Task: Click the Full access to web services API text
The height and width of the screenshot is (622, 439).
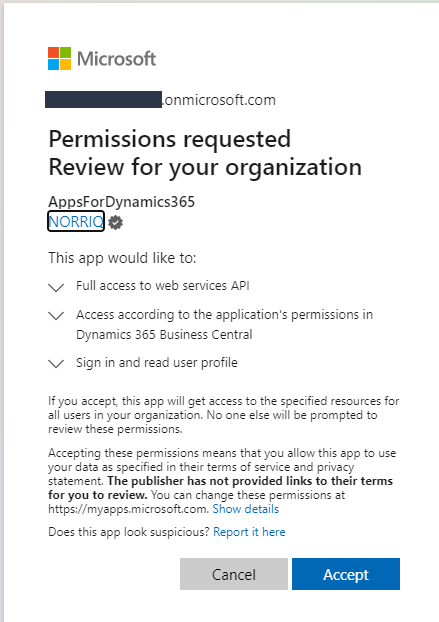Action: point(163,286)
